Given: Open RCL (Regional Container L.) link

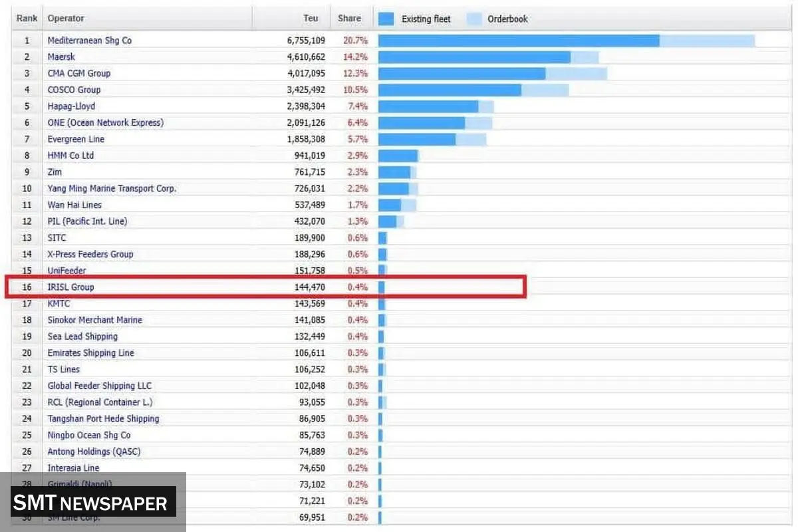Looking at the screenshot, I should click(x=100, y=402).
